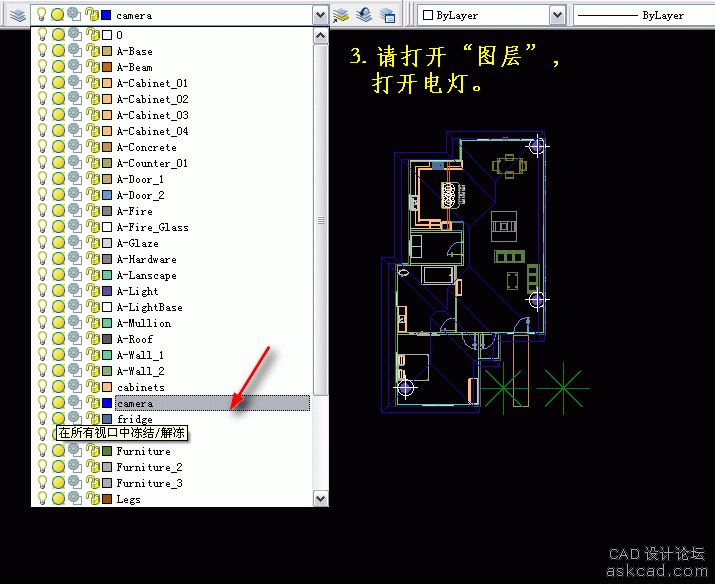
Task: Open the Layer Properties Manager icon
Action: click(18, 15)
